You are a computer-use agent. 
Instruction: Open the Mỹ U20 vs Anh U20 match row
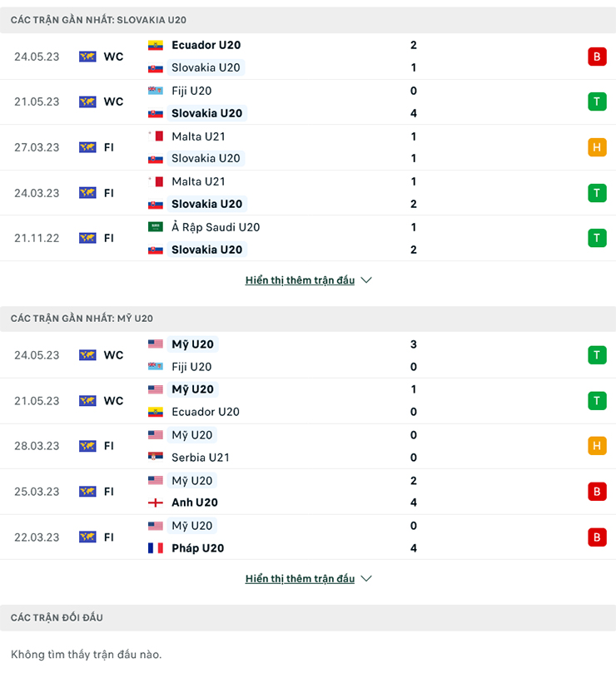click(308, 492)
